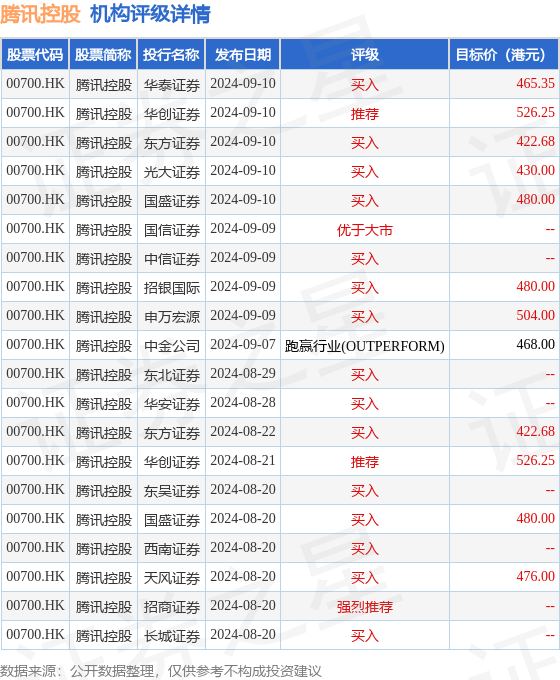Click the 发布日期 column header
Viewport: 560px width, 680px height.
(243, 55)
